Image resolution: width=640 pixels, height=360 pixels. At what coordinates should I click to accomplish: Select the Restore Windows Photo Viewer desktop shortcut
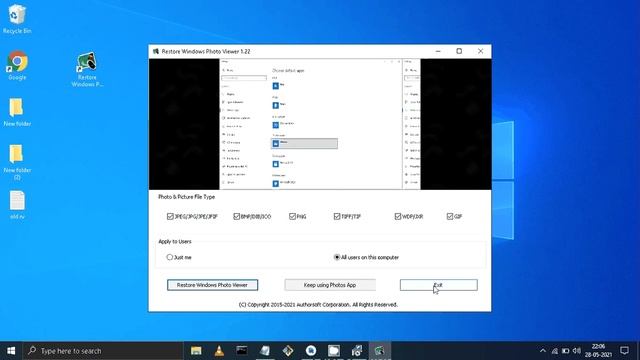[87, 69]
